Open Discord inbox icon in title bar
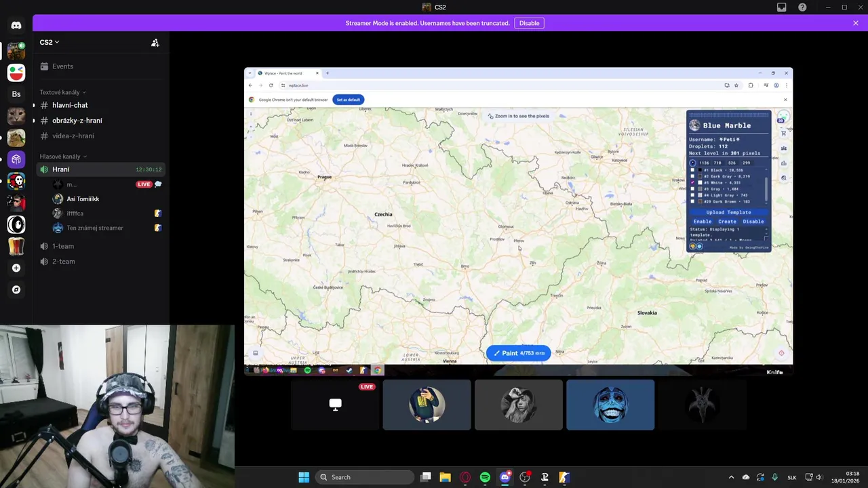Screen dimensions: 868x488 point(782,7)
